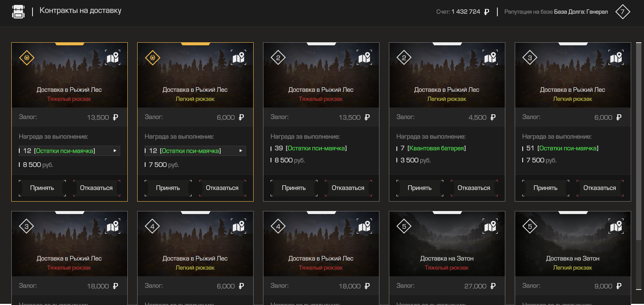Accept the gold-rank Тяжелый рюкзак contract with Принять
Image resolution: width=644 pixels, height=305 pixels.
click(x=42, y=188)
